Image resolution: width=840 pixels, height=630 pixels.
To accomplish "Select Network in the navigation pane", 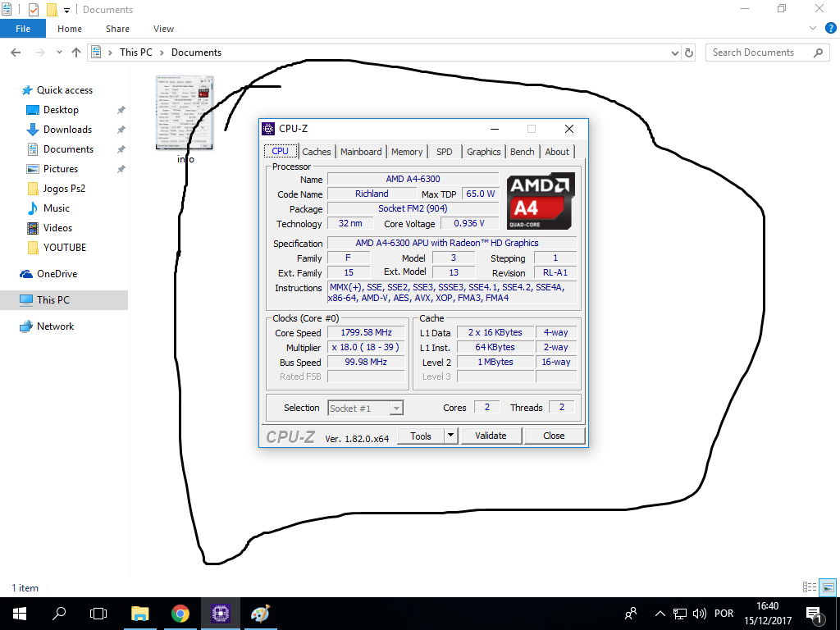I will click(55, 326).
